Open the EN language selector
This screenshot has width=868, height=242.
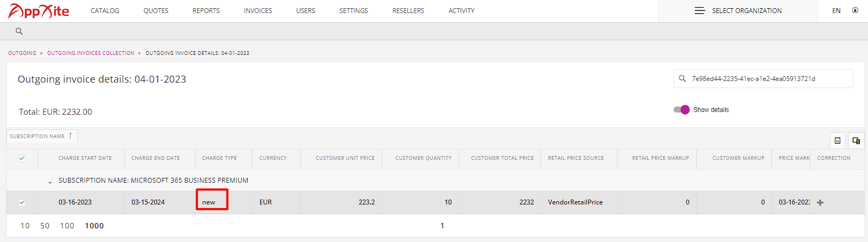pos(836,10)
